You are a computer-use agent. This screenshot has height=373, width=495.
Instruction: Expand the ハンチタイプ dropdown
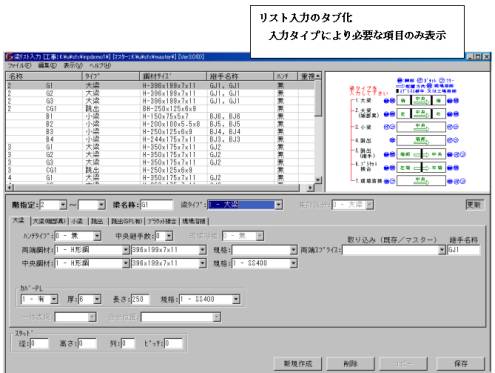point(97,236)
